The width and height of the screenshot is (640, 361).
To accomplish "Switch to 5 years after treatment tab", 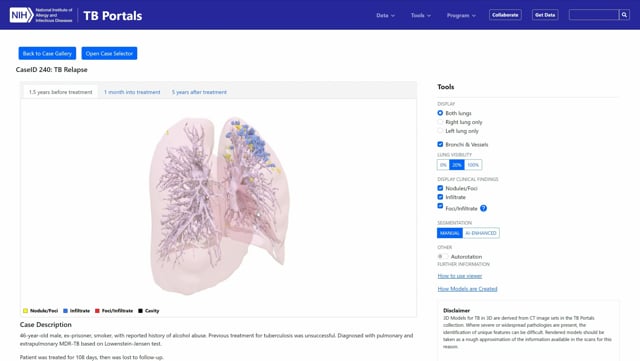I will click(x=199, y=92).
